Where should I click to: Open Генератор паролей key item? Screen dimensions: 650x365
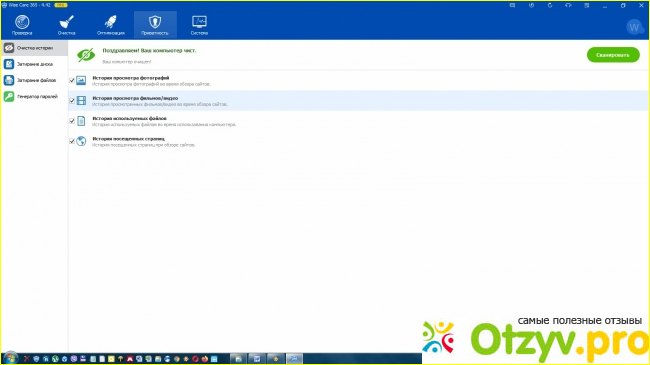[x=34, y=97]
